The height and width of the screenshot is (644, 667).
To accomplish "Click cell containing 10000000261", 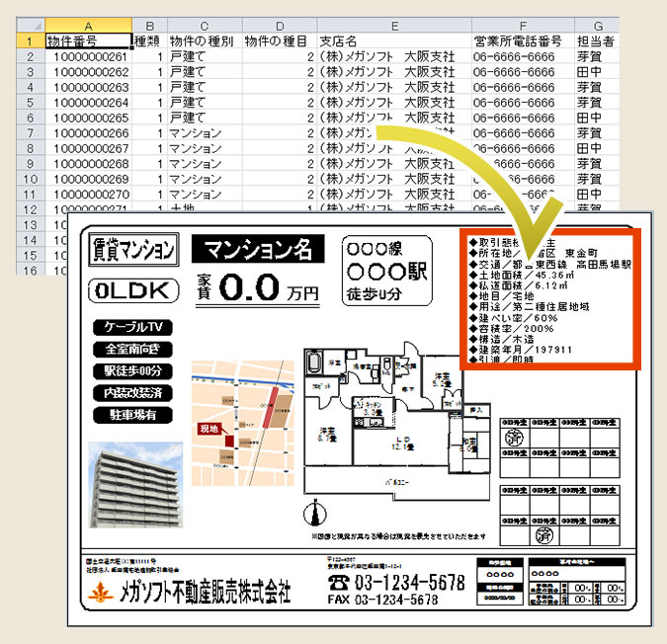I will (88, 56).
